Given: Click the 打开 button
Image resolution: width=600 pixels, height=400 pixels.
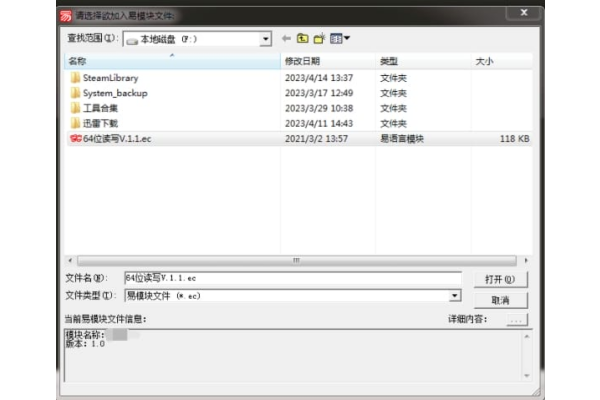Looking at the screenshot, I should [501, 279].
